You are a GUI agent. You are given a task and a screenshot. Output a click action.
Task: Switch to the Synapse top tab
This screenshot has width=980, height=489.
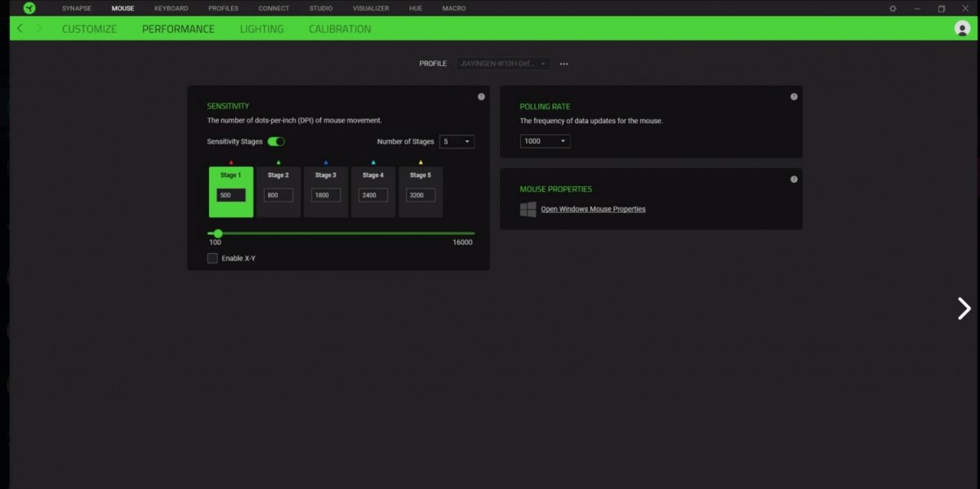[77, 8]
